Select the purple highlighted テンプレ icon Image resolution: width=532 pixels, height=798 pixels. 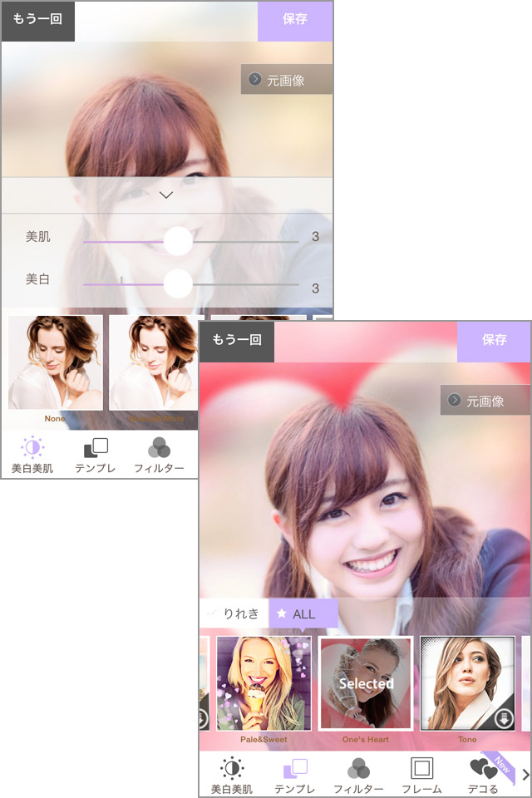[295, 769]
